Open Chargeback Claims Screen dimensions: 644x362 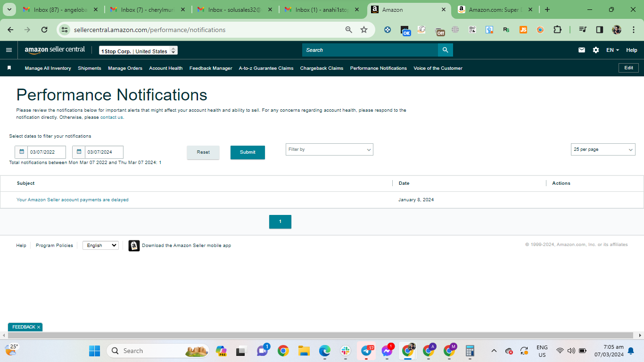[322, 68]
